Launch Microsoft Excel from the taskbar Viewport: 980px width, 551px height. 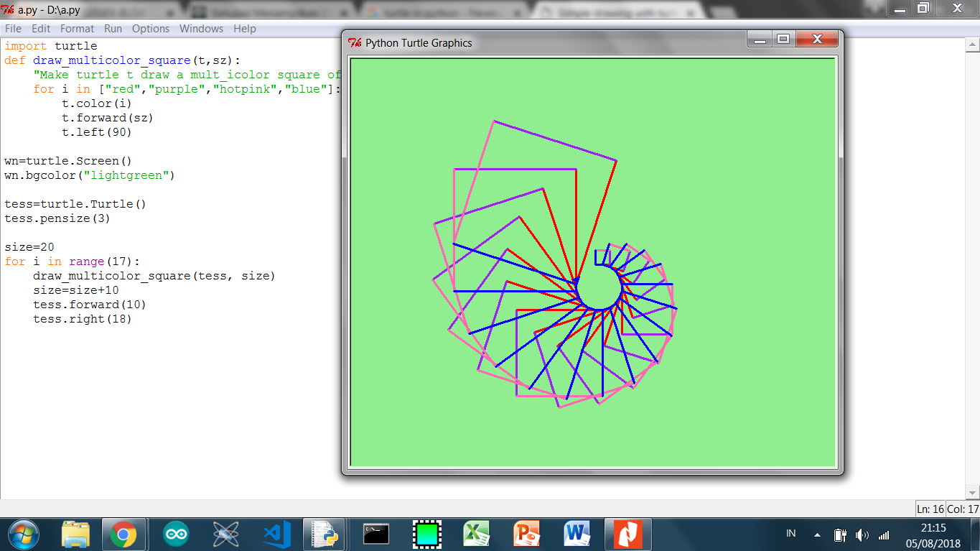click(x=477, y=533)
